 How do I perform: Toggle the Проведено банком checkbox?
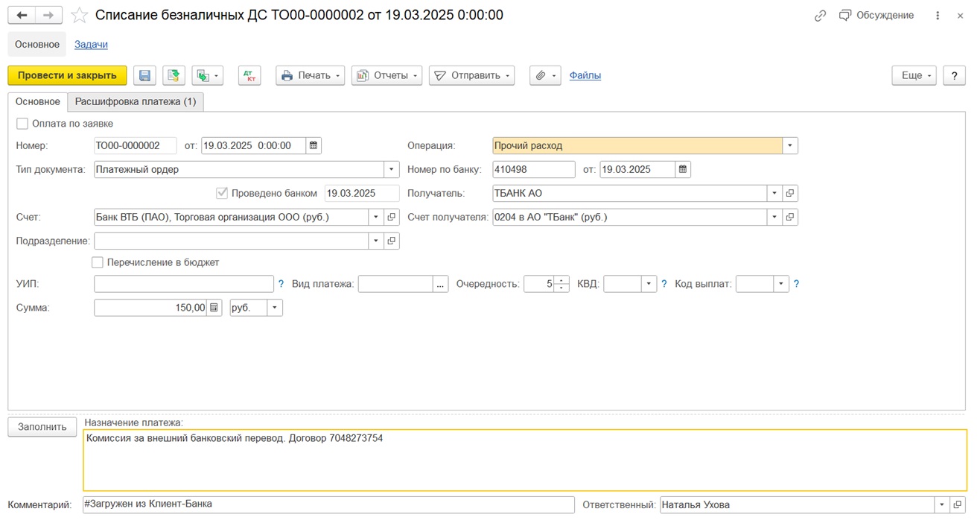(221, 193)
